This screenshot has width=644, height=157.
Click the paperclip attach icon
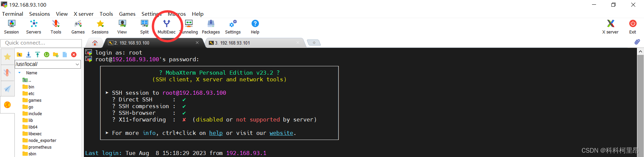637,42
